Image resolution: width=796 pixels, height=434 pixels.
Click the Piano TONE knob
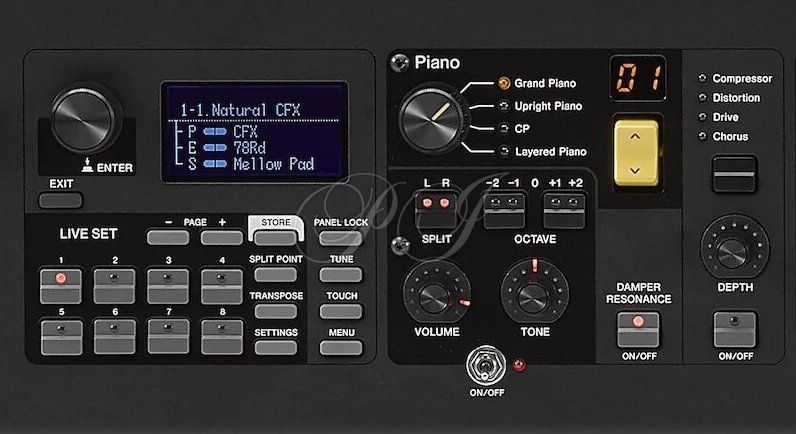[534, 294]
